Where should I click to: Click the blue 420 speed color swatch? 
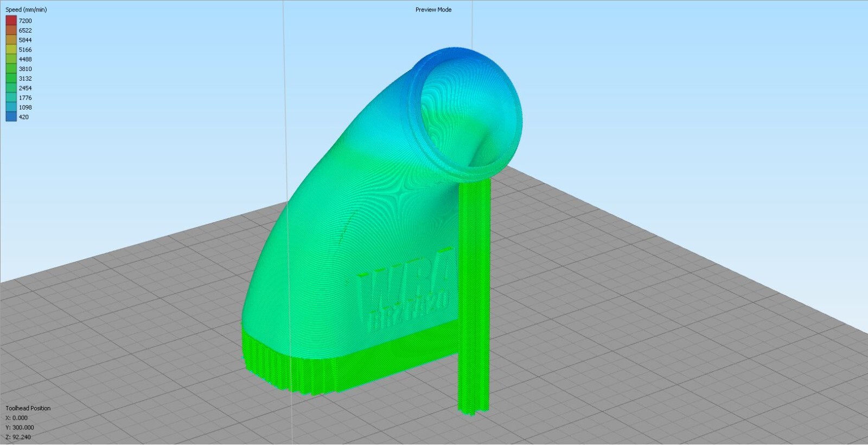(x=11, y=117)
